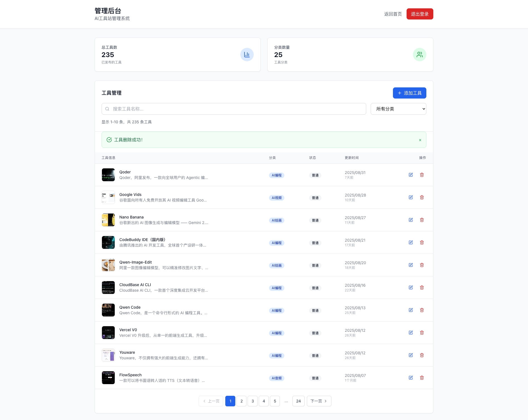Viewport: 528px width, 420px height.
Task: Click the 普通 status badge for Qoder
Action: coord(315,175)
